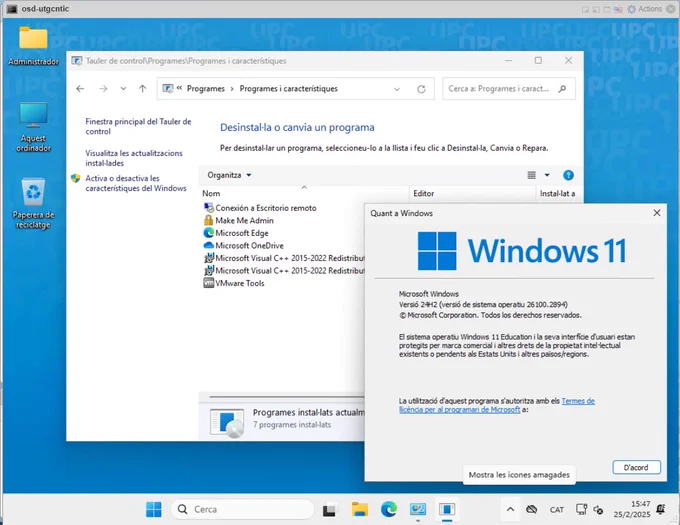Open Termes de llicència per al programari link
Screen dimensions: 680x525
click(x=497, y=405)
